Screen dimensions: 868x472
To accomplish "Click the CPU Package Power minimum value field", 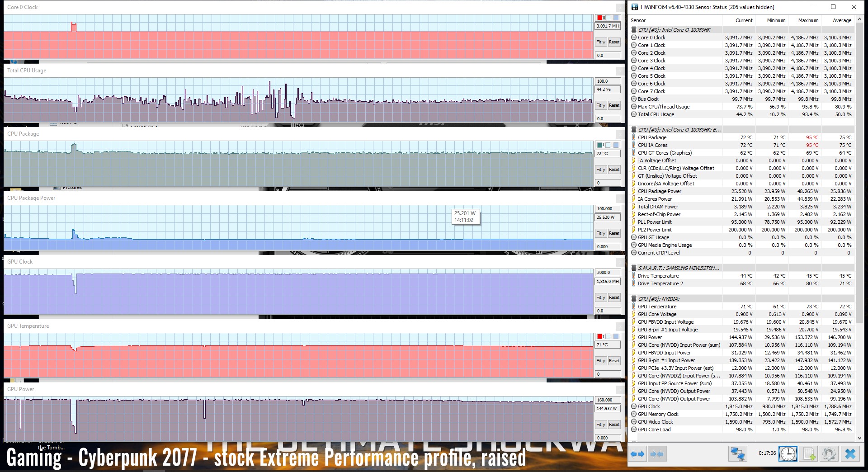I will [607, 247].
